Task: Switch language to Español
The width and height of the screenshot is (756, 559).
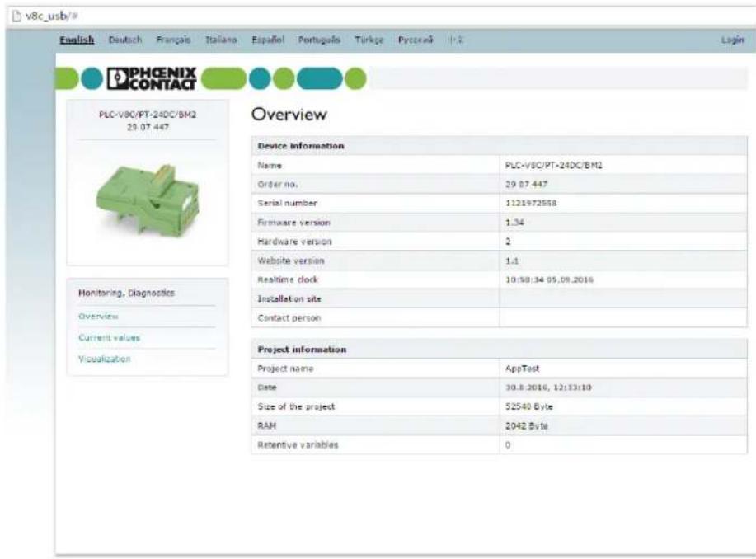Action: point(268,40)
